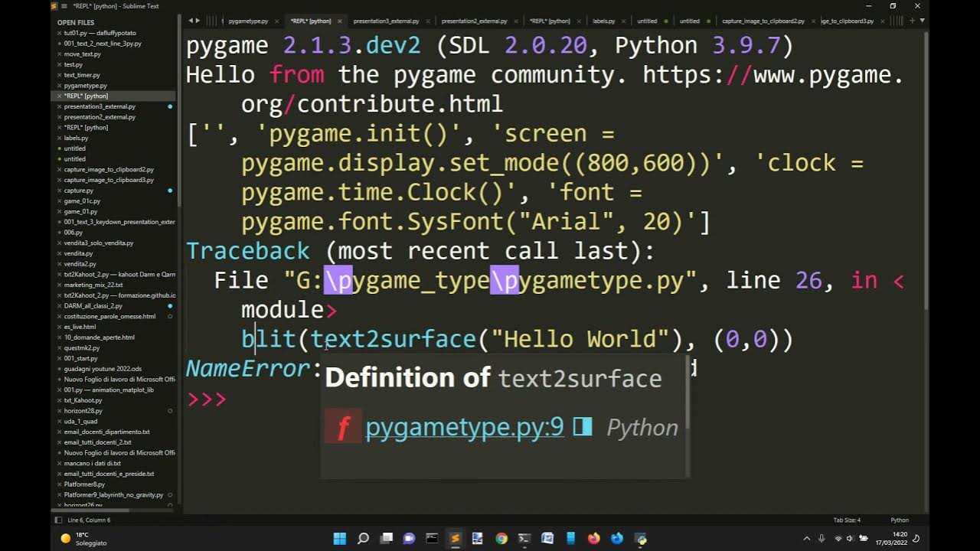Close tut01.py in the Open Files sidebar

59,33
